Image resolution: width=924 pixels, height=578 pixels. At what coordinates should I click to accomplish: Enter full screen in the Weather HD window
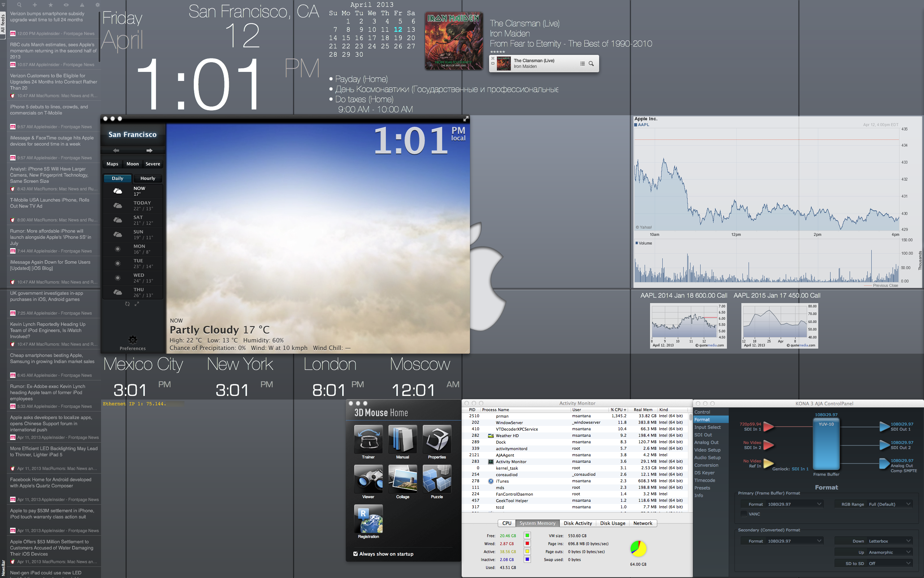pyautogui.click(x=466, y=119)
